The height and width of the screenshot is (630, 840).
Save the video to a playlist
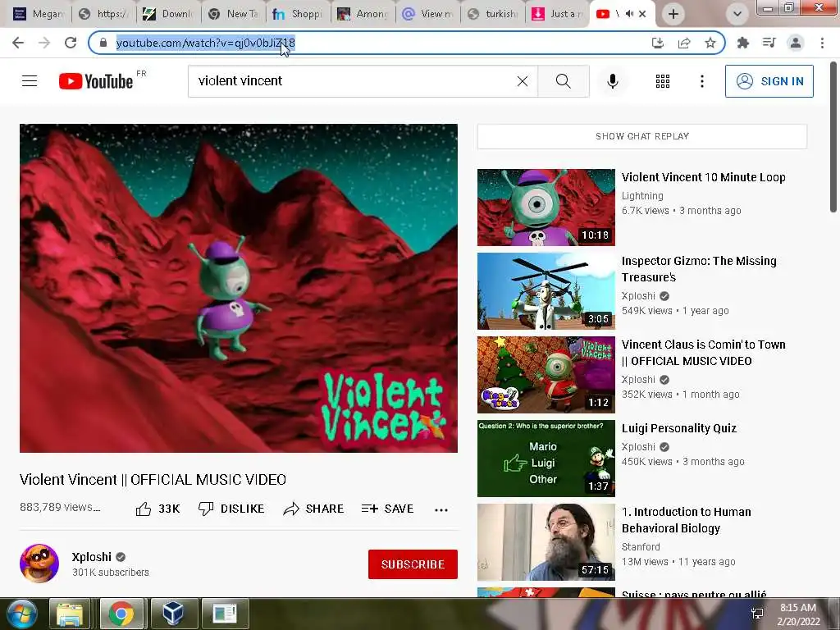(x=387, y=509)
